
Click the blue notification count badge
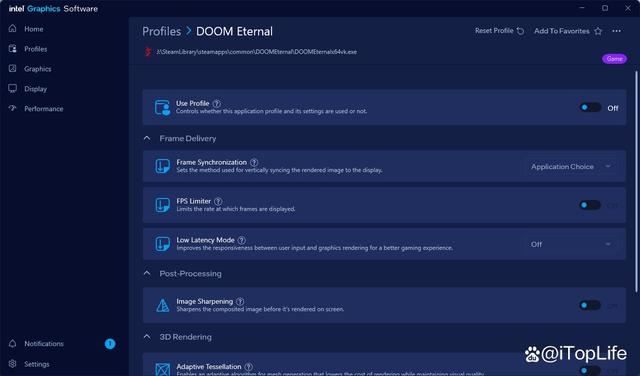click(110, 344)
